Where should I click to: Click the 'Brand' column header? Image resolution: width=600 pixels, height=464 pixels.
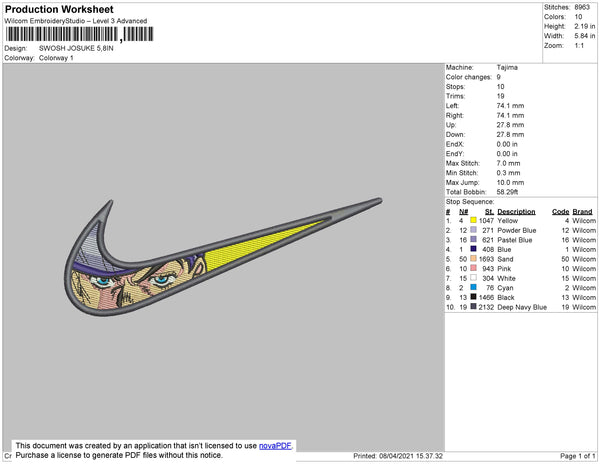pyautogui.click(x=582, y=212)
